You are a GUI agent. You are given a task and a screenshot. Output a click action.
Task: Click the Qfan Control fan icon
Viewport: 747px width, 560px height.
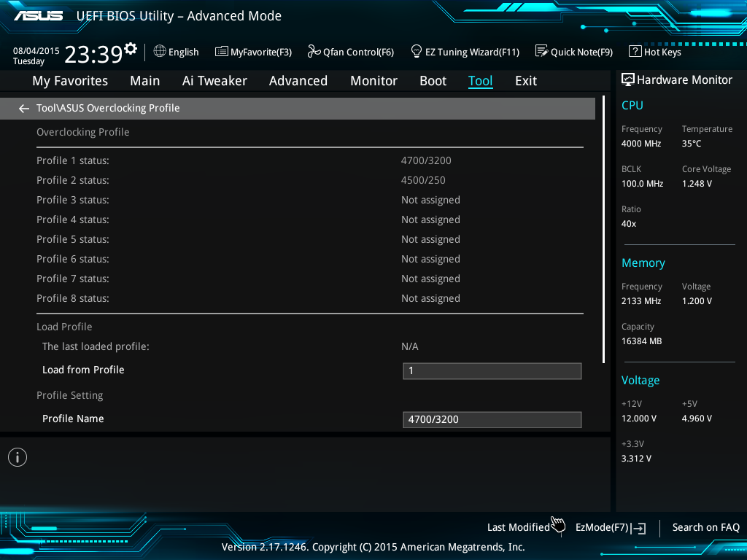click(x=314, y=51)
